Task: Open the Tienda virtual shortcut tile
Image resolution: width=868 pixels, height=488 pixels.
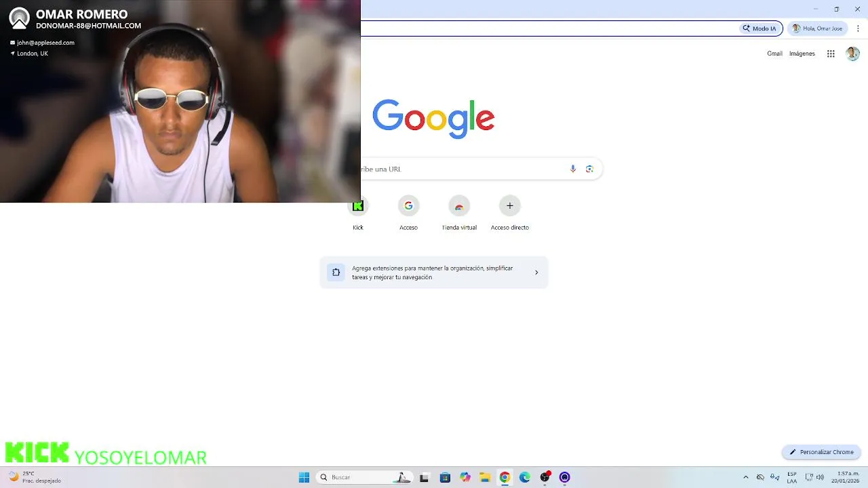Action: (459, 213)
